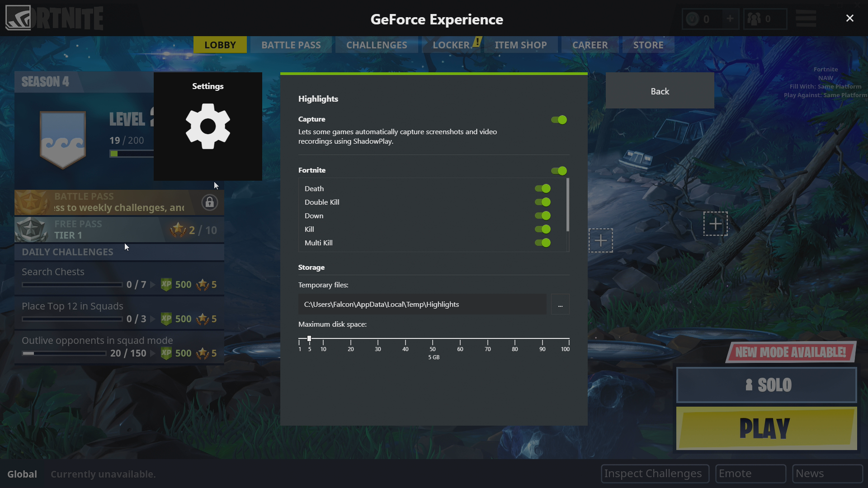Select the ITEM SHOP tab
The width and height of the screenshot is (868, 488).
click(x=520, y=44)
